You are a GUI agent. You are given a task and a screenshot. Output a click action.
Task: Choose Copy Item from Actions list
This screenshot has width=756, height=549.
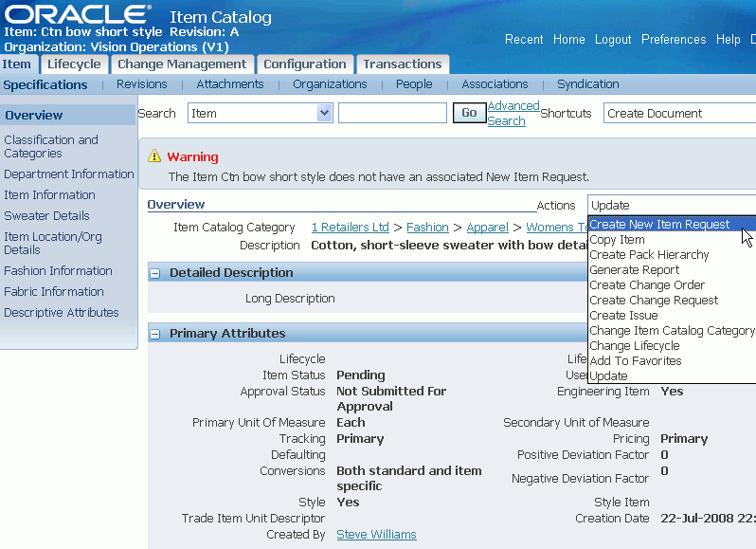[672, 240]
